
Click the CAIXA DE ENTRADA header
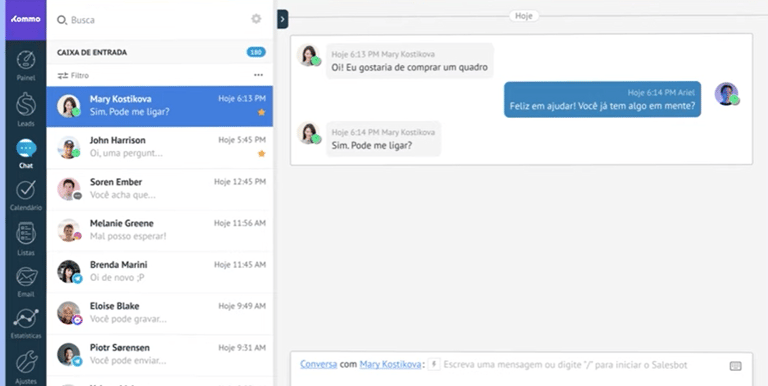click(x=92, y=52)
